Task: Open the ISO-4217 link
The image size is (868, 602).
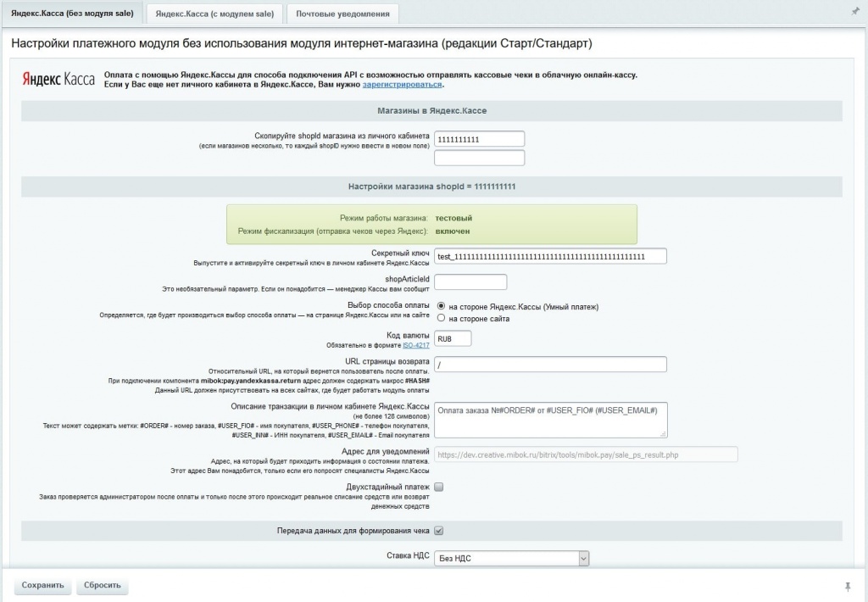Action: pyautogui.click(x=415, y=346)
